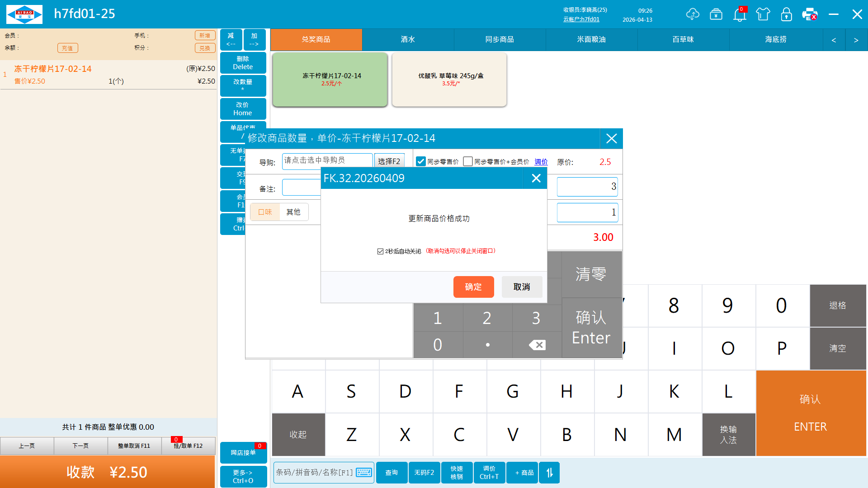The width and height of the screenshot is (868, 488).
Task: Uncheck the 2秒后自动关闭 checkbox
Action: tap(380, 251)
